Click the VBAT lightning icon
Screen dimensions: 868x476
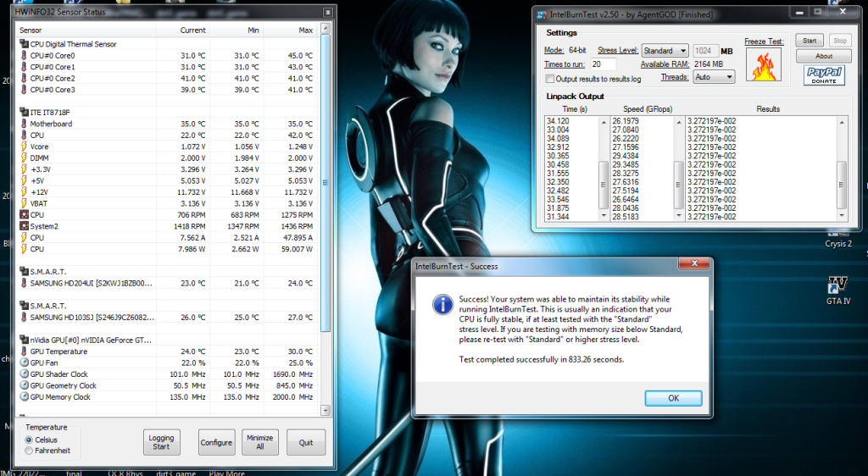[24, 203]
